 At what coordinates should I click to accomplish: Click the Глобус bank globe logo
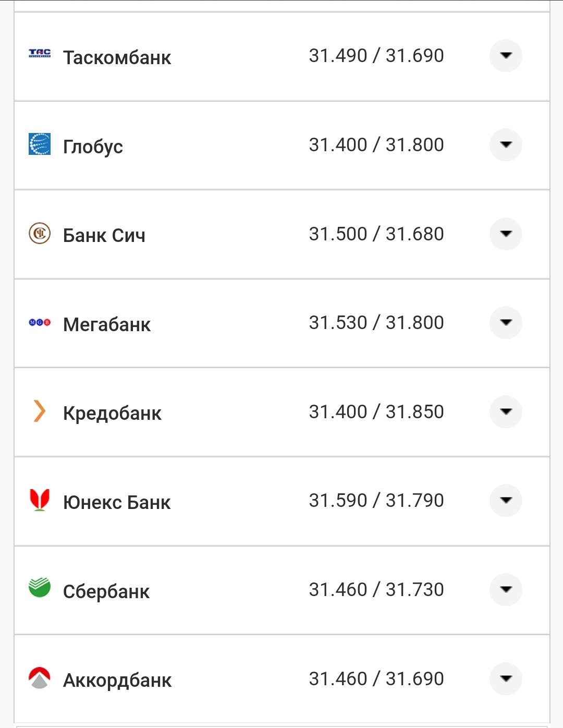tap(40, 144)
